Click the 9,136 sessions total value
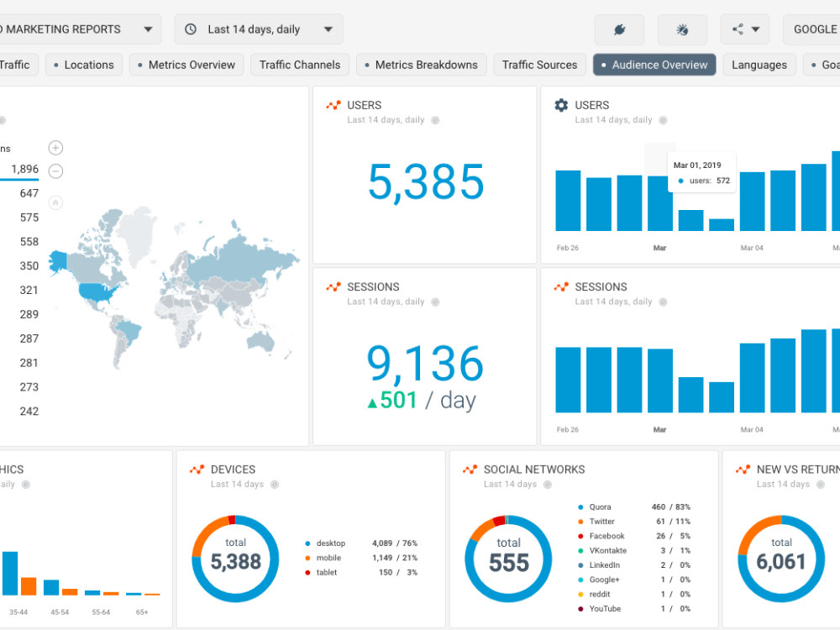 (x=425, y=365)
